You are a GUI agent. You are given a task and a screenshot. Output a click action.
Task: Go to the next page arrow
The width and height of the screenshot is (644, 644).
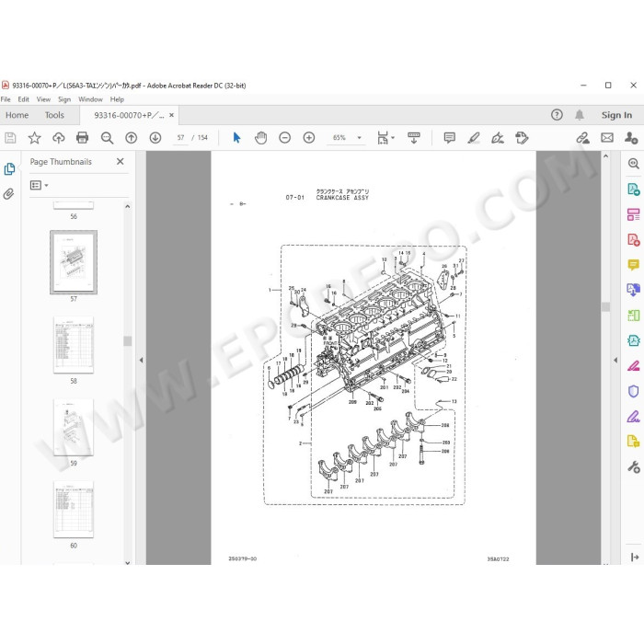tap(155, 138)
